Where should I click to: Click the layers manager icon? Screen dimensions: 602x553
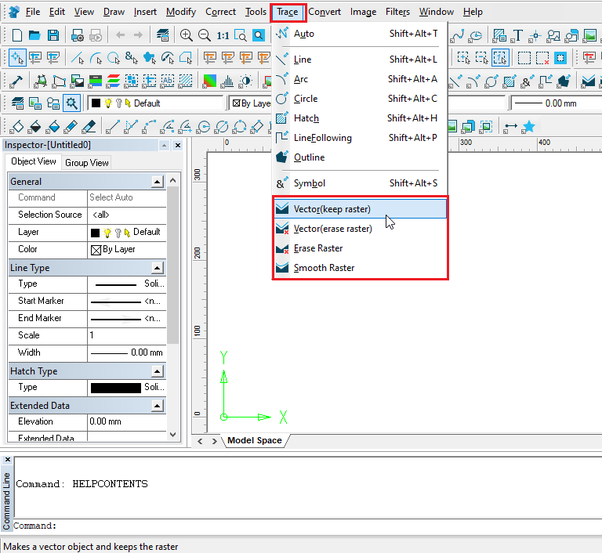pyautogui.click(x=163, y=35)
